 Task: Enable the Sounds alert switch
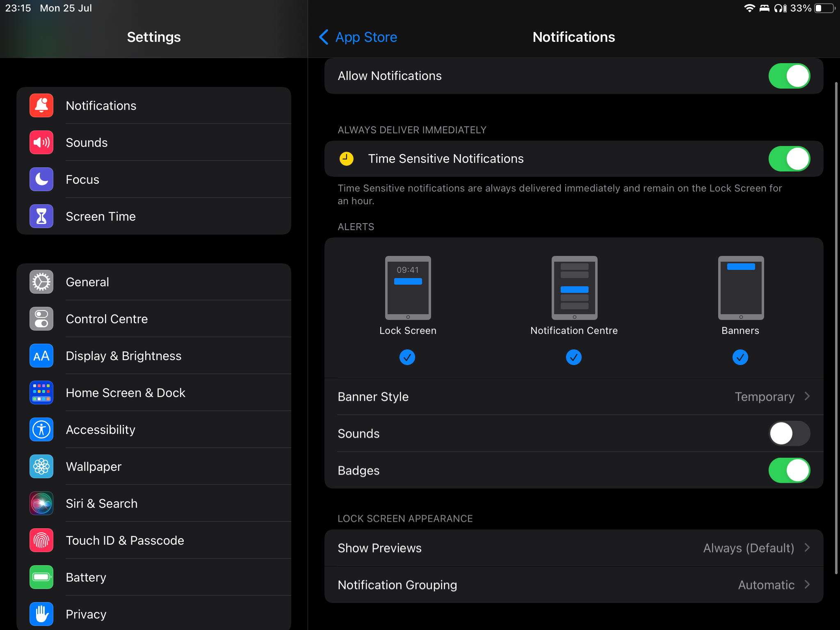click(789, 434)
